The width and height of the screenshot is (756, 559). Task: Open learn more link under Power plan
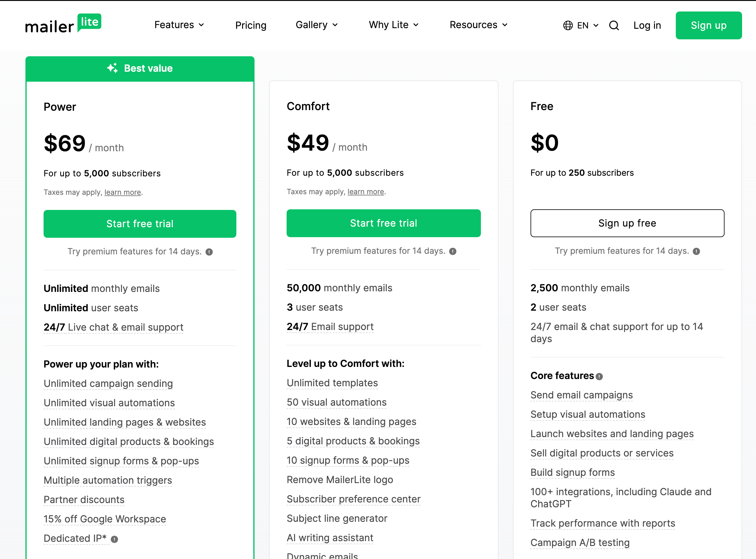123,192
